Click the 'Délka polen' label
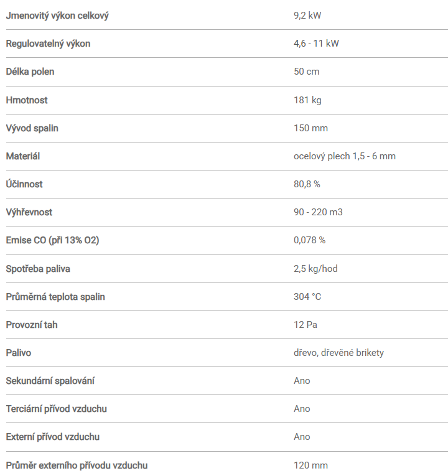The width and height of the screenshot is (448, 476). coord(30,72)
